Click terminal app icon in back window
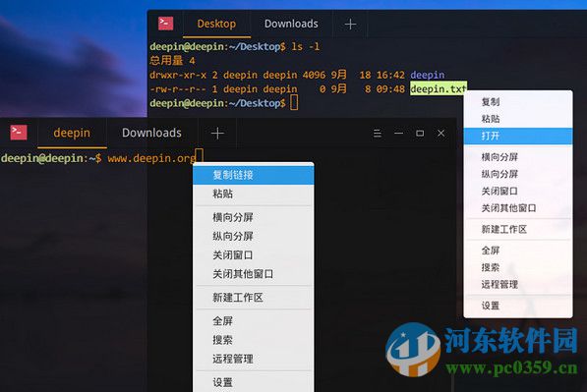 pyautogui.click(x=165, y=24)
